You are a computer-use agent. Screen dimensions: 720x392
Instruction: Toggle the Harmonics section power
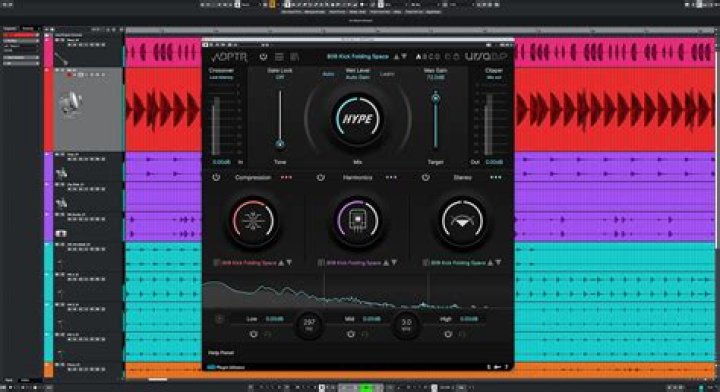(321, 177)
